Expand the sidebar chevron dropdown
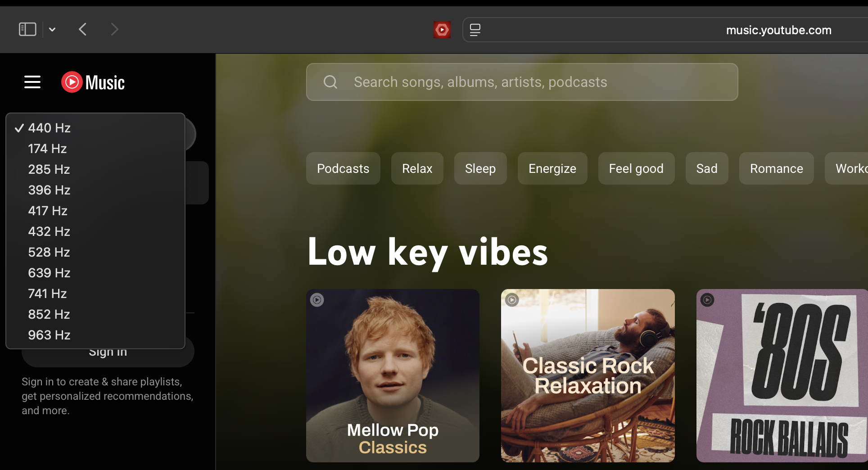This screenshot has width=868, height=470. tap(52, 30)
